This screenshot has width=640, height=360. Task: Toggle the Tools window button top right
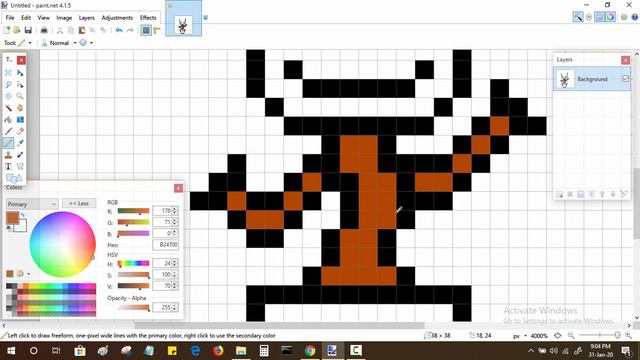(x=578, y=17)
